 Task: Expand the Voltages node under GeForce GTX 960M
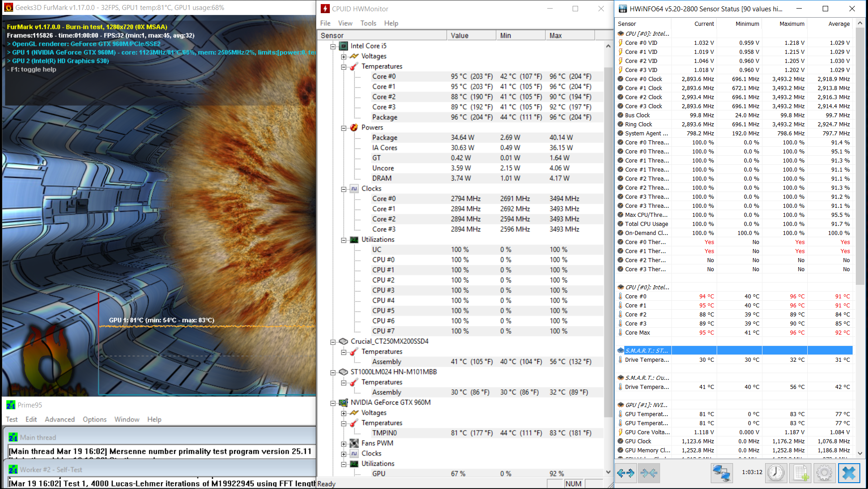[x=344, y=413]
